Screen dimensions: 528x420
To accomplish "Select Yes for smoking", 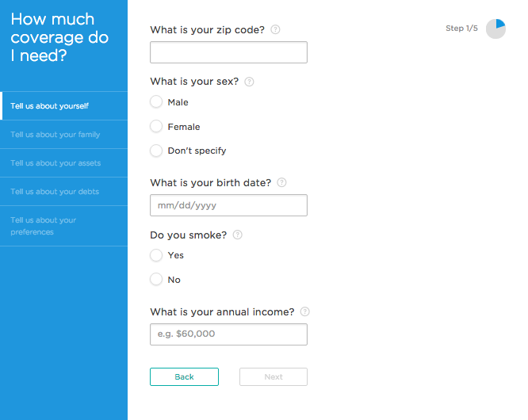I will click(x=156, y=255).
